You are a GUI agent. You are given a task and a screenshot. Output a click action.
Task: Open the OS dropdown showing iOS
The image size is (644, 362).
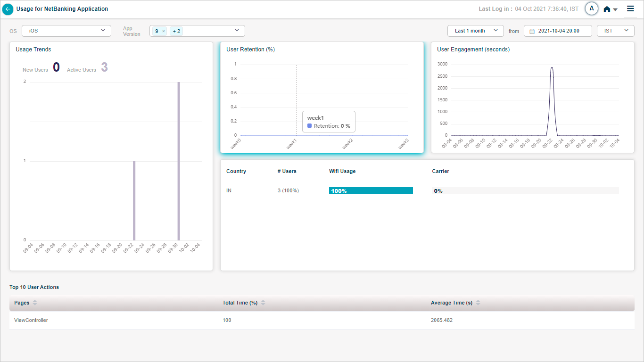coord(66,31)
